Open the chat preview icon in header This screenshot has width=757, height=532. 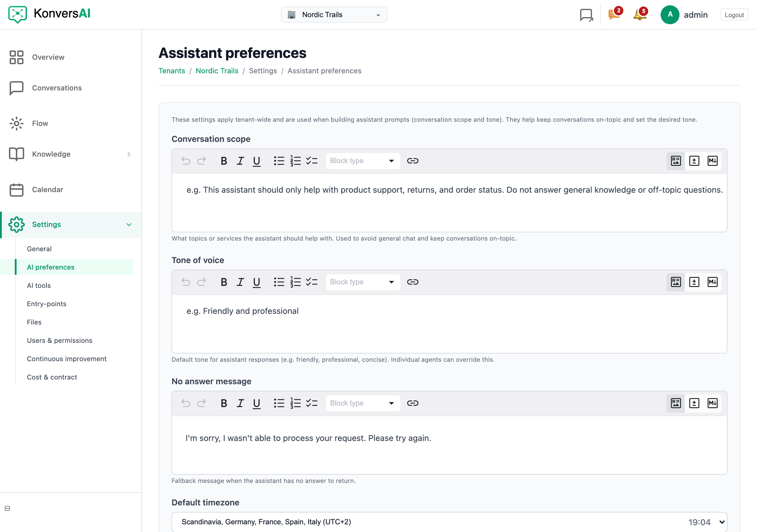pyautogui.click(x=586, y=15)
